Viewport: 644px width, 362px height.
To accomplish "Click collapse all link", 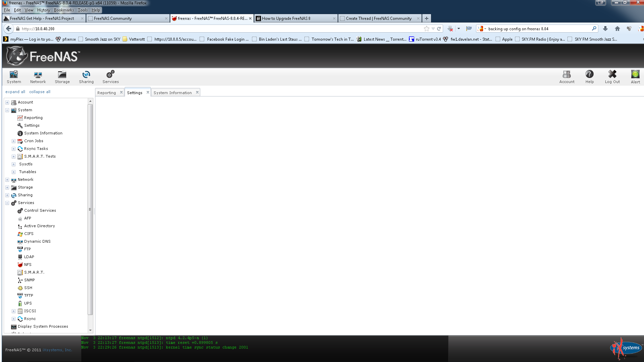I will tap(40, 92).
